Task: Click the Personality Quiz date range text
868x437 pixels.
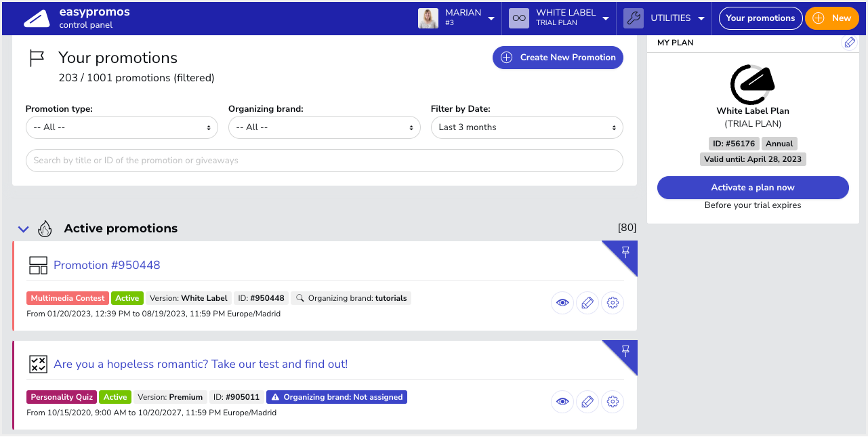Action: coord(151,413)
